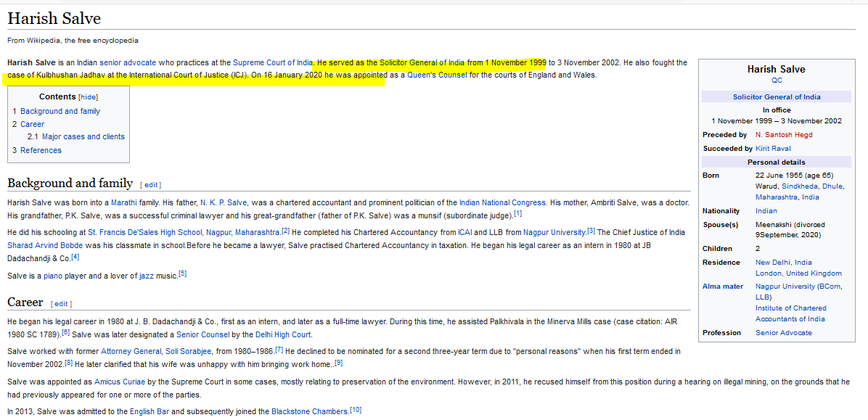Viewport: 868px width, 420px height.
Task: Open the 'Blackstone Chambers' link
Action: [x=310, y=412]
